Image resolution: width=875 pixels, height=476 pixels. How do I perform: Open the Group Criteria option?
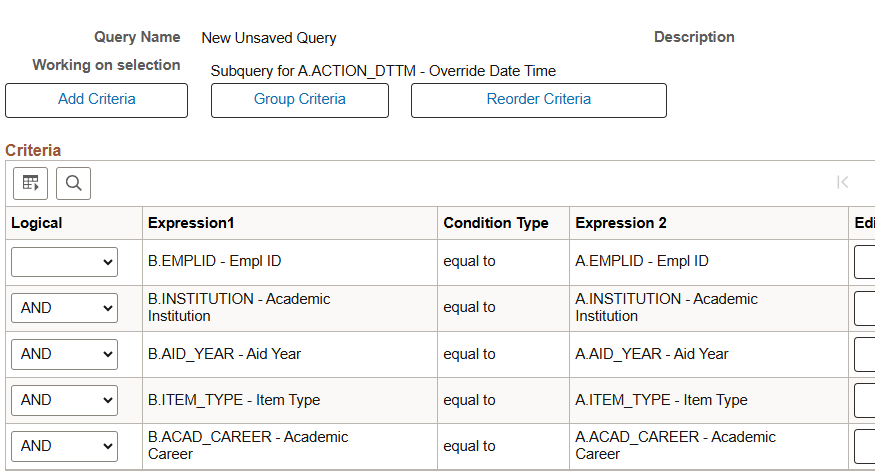(300, 100)
